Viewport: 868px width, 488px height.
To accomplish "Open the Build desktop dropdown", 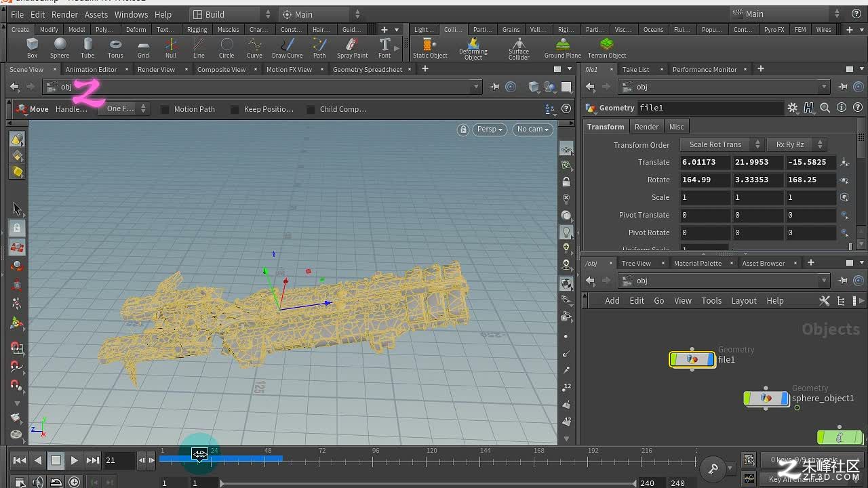I will pyautogui.click(x=231, y=14).
